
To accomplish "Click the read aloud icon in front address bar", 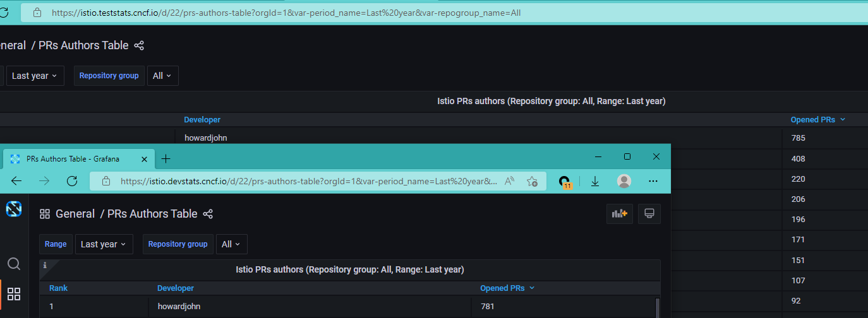I will pyautogui.click(x=509, y=181).
